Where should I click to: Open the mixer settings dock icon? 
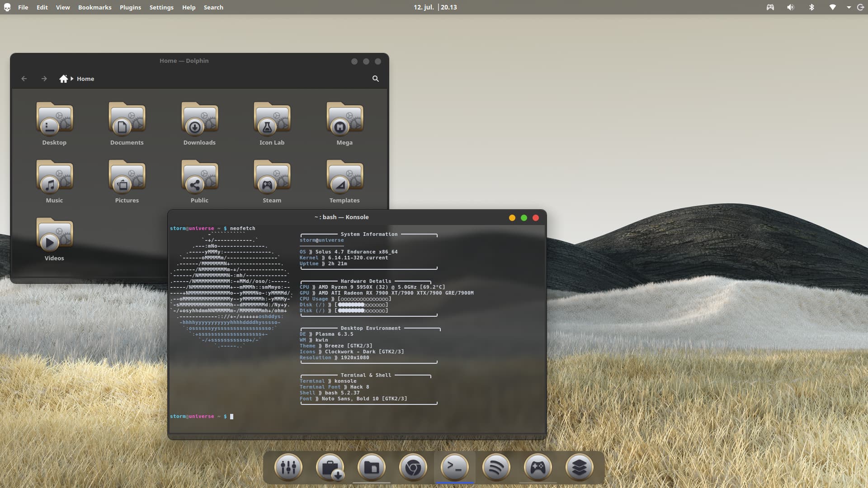point(288,467)
